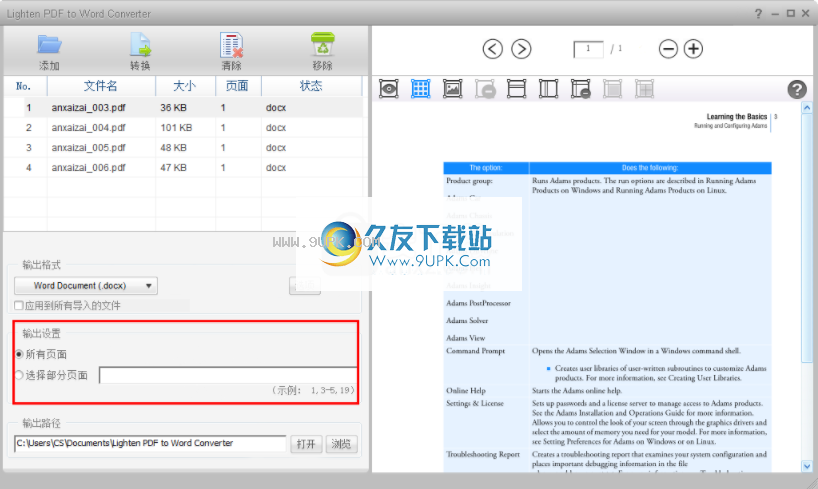This screenshot has height=489, width=818.
Task: Click the 101 KB size cell
Action: 176,128
